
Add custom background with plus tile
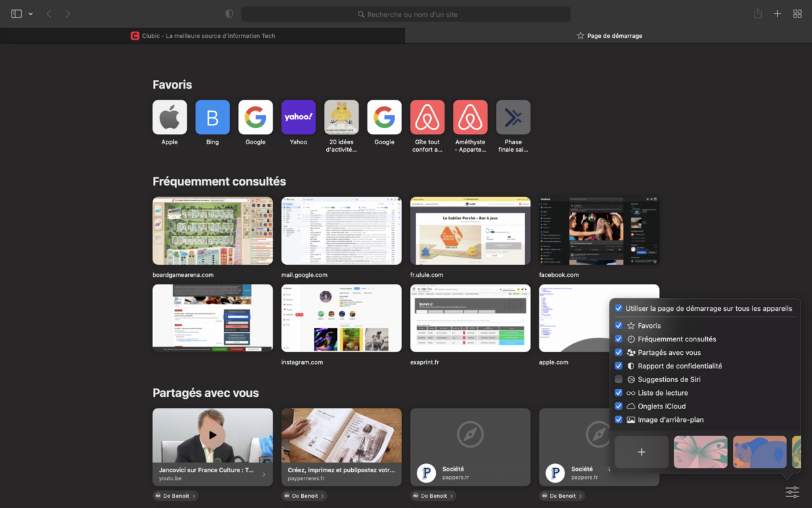pyautogui.click(x=641, y=452)
